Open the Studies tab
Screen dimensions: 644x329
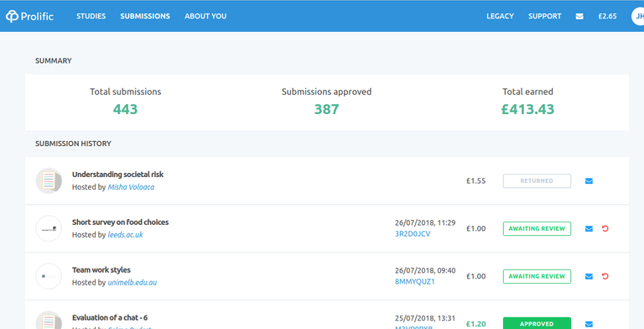[x=91, y=17]
